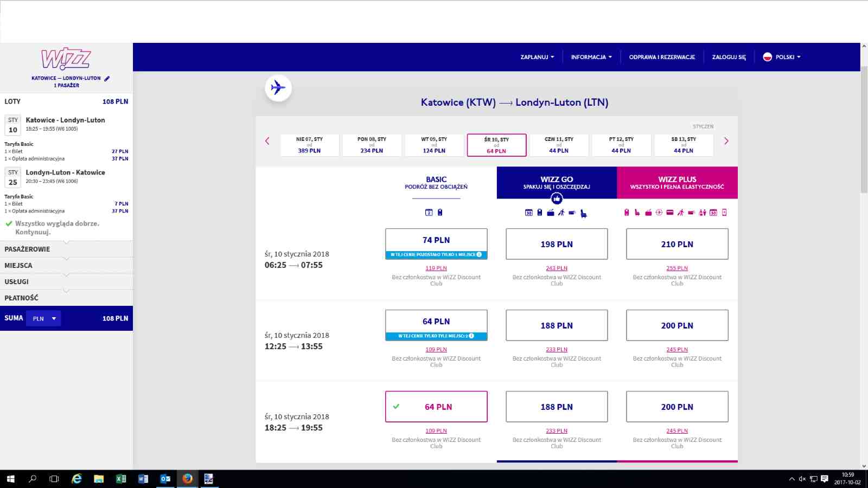Select the 64 PLN Basic fare at 12:25
The height and width of the screenshot is (488, 868).
(x=436, y=325)
